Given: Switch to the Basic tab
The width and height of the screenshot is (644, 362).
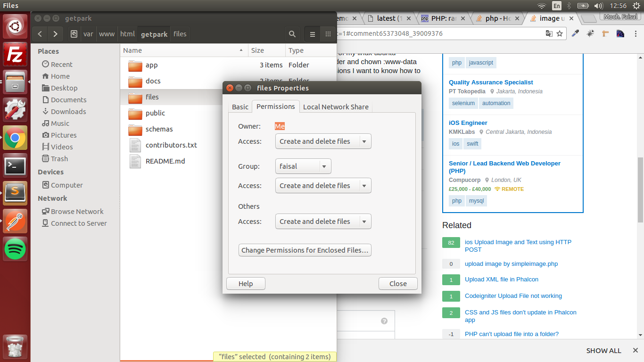Looking at the screenshot, I should pos(240,107).
